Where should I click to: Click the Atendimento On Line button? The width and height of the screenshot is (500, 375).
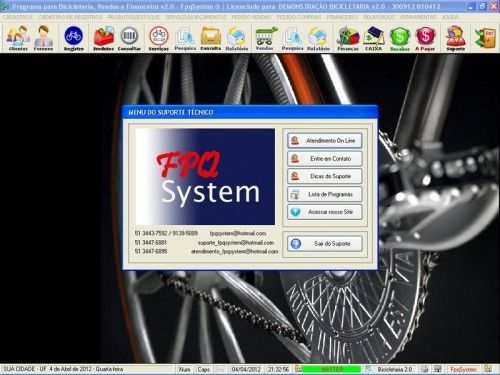(325, 141)
